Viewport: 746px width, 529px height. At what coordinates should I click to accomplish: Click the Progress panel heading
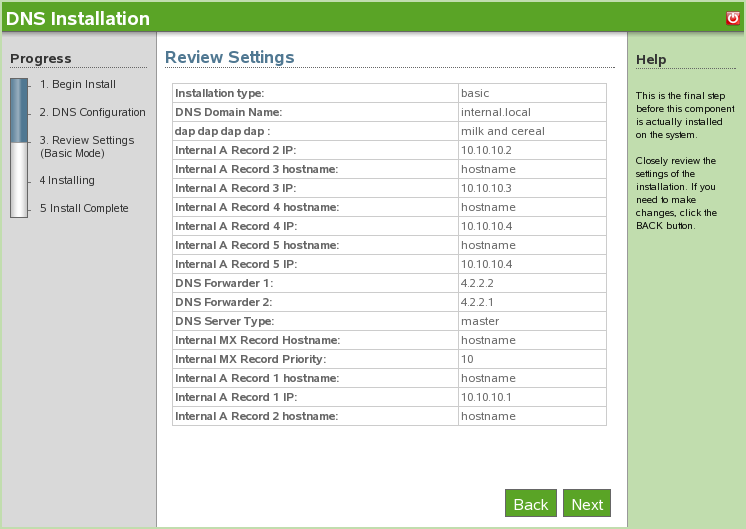(40, 59)
